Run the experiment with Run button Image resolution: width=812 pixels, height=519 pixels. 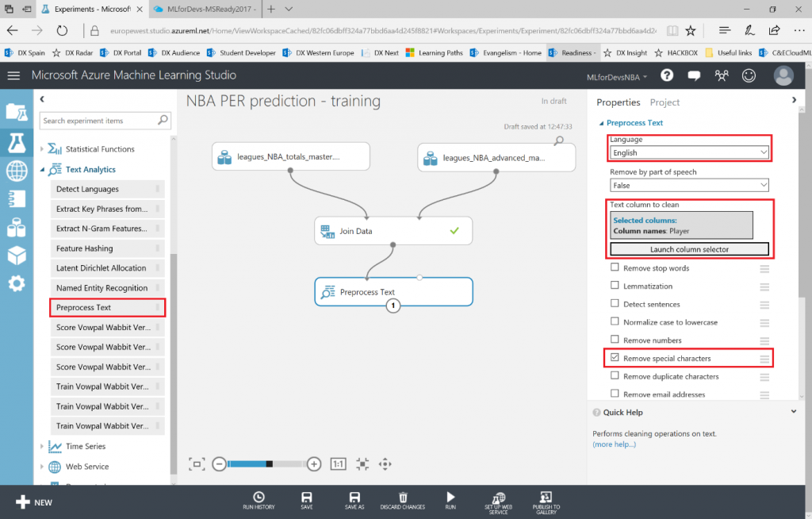coord(450,501)
